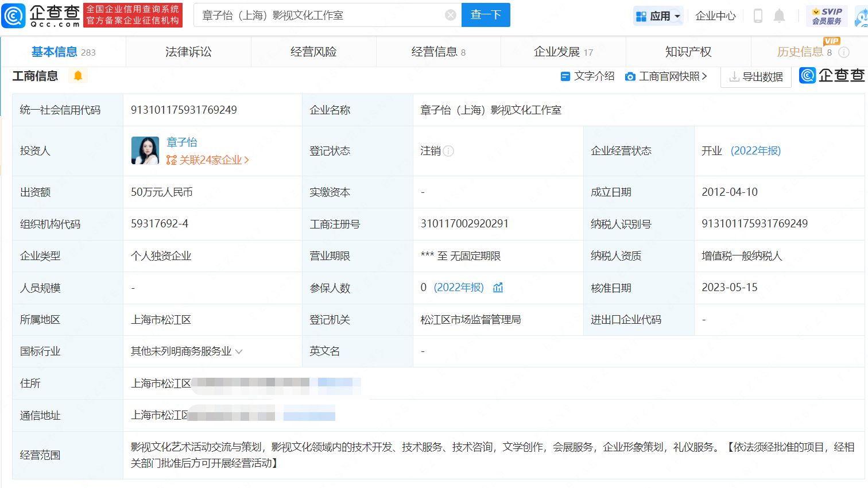Click the 松江区市场监督管理局 value
This screenshot has height=488, width=868.
tap(471, 319)
